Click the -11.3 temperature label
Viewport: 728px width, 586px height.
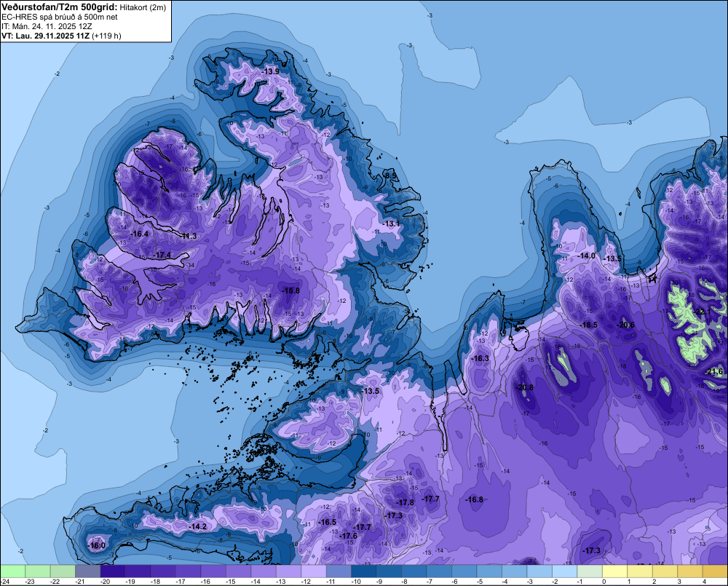point(189,236)
